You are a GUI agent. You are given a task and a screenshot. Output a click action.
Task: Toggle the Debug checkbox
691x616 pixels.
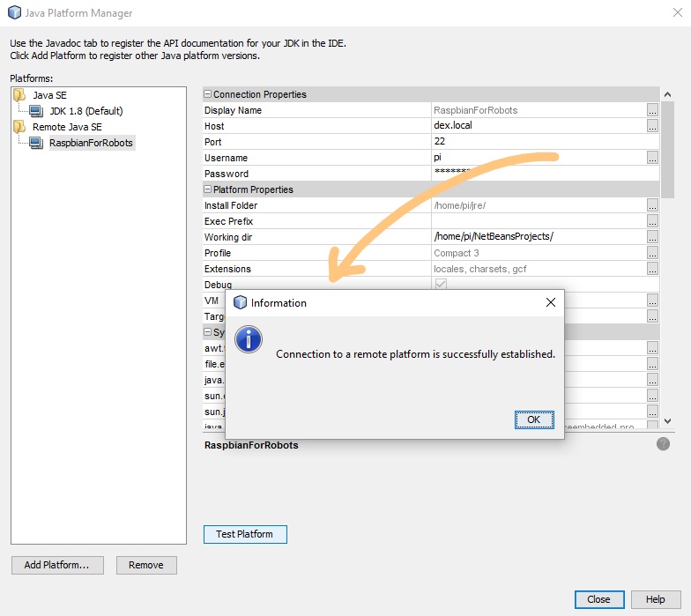point(441,284)
